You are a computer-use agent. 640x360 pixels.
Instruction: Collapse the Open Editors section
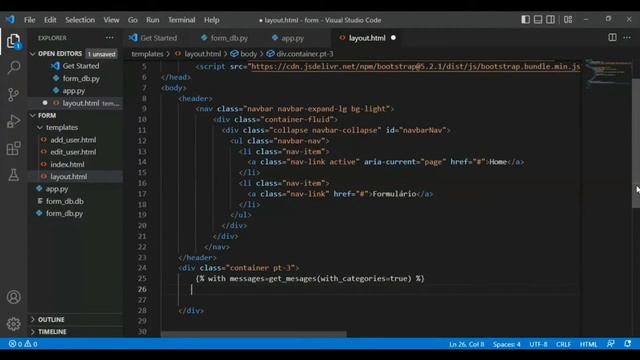click(x=60, y=53)
